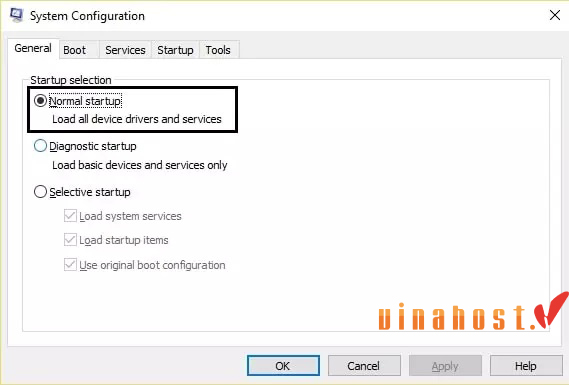This screenshot has width=569, height=385.
Task: Select the Normal startup radio button
Action: click(x=40, y=101)
